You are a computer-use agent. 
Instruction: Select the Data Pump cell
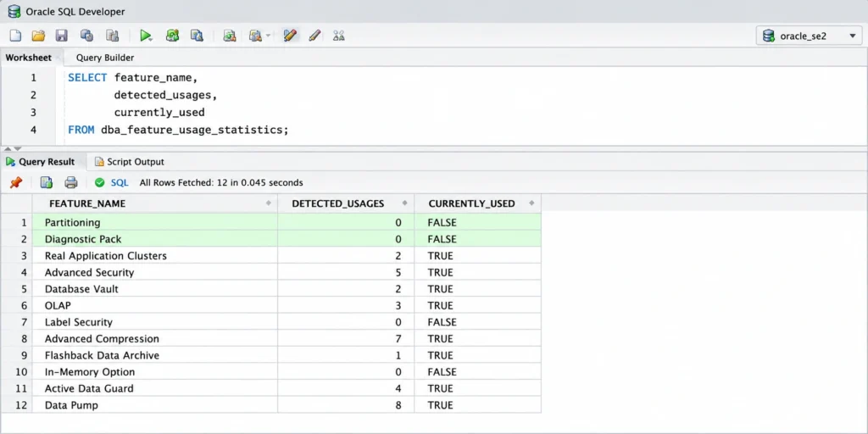[155, 405]
